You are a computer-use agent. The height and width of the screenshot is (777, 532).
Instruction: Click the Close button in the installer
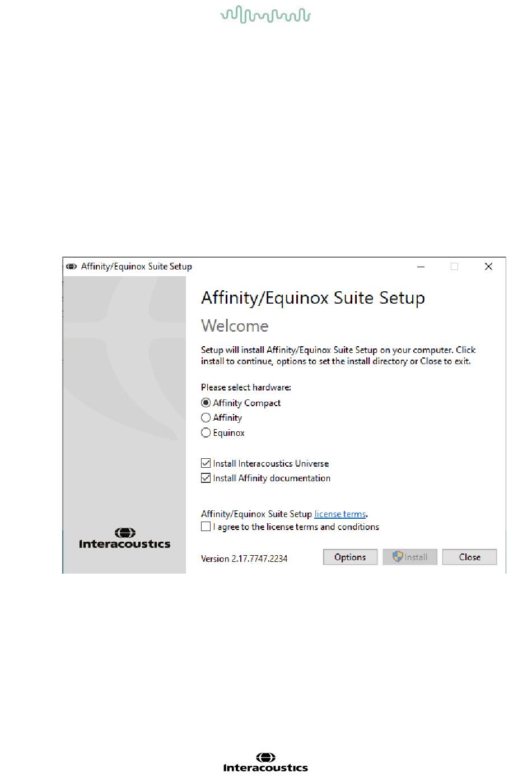(469, 557)
